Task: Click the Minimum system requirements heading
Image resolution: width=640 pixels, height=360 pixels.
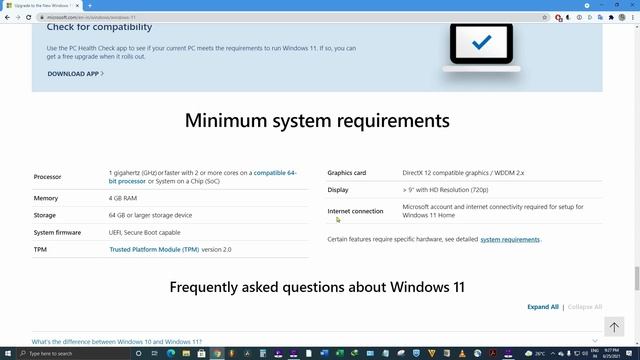Action: (x=317, y=120)
